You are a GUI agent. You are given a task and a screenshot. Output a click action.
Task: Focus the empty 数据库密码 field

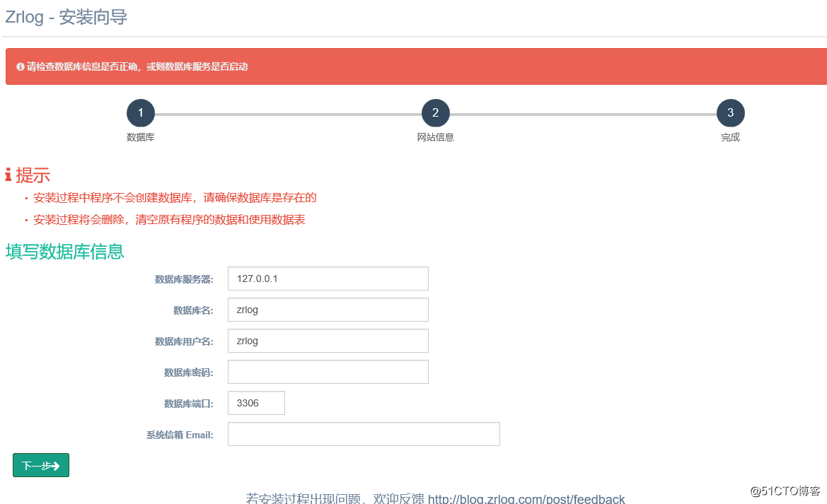coord(328,372)
